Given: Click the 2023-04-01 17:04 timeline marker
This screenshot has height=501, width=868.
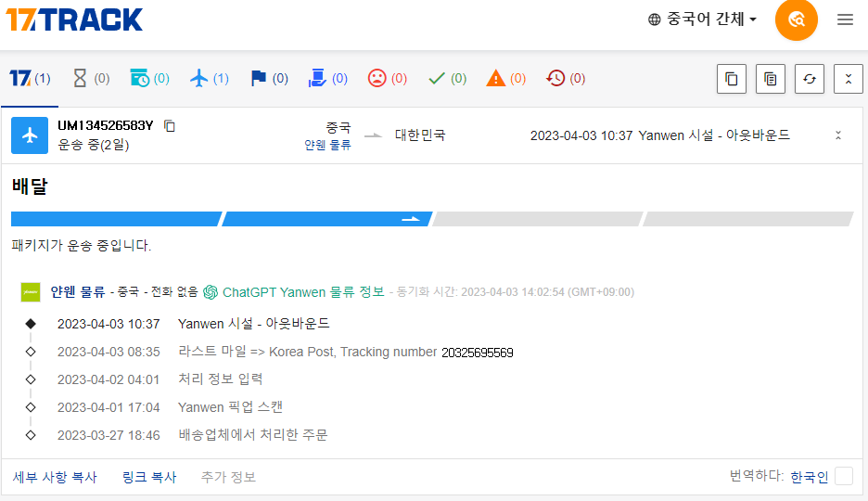Looking at the screenshot, I should click(31, 407).
